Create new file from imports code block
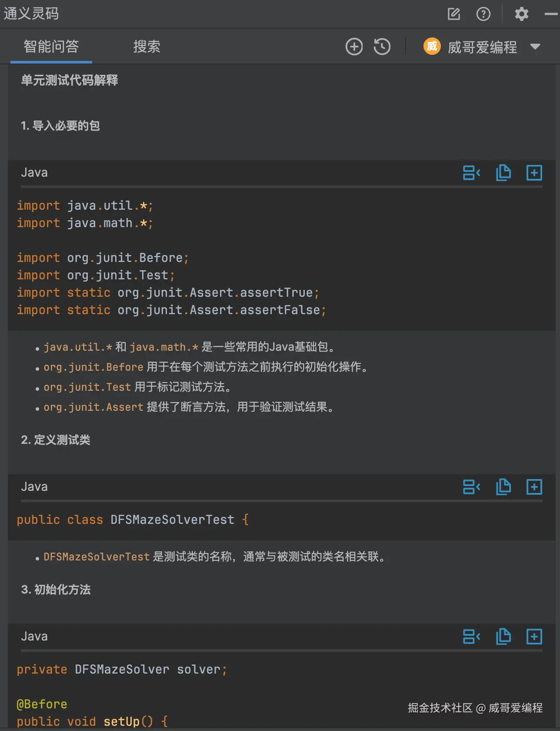 (x=534, y=173)
